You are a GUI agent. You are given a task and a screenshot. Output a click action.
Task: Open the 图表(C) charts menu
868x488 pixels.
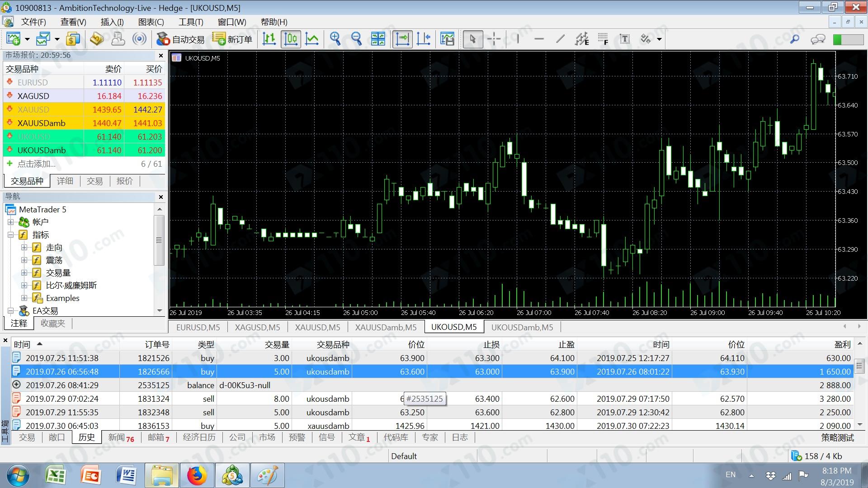(x=151, y=22)
